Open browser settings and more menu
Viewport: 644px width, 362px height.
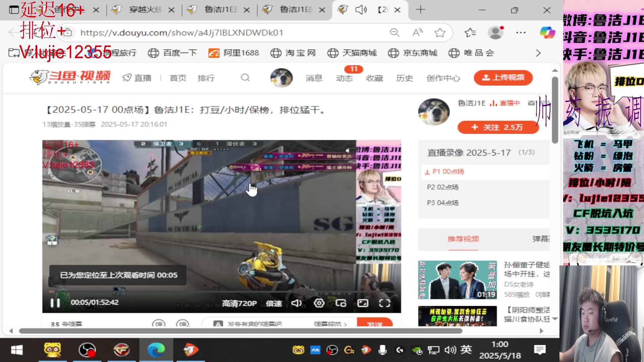point(521,33)
